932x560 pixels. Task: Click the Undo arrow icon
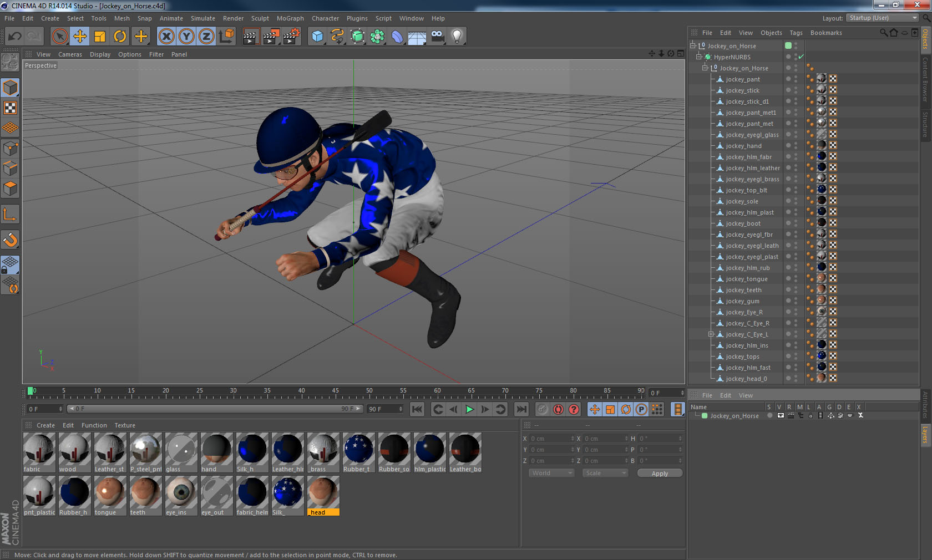15,37
